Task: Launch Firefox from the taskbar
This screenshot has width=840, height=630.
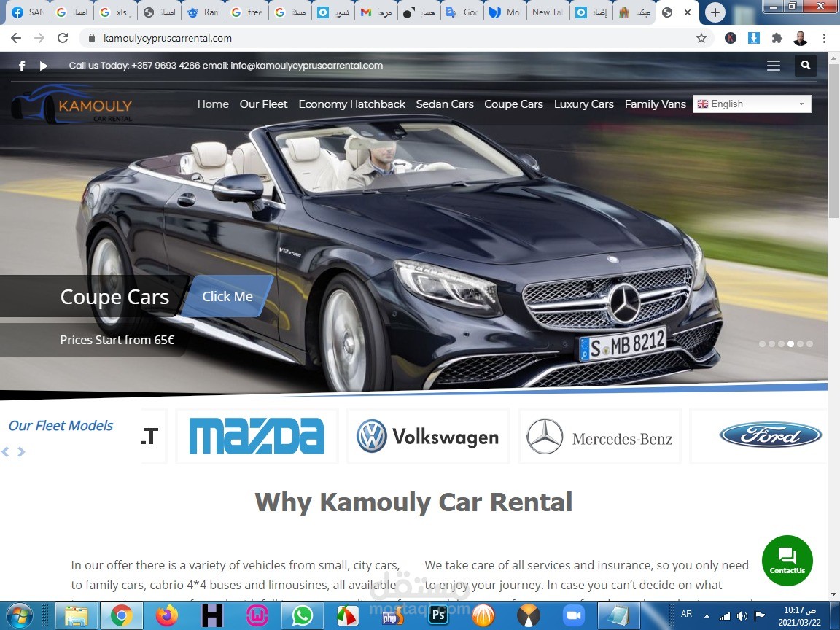Action: tap(166, 615)
